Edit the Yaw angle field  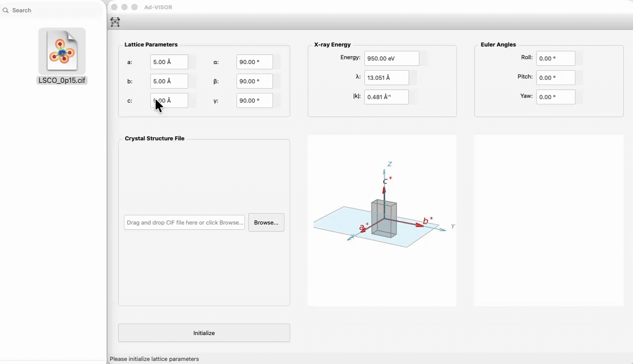[x=556, y=97]
